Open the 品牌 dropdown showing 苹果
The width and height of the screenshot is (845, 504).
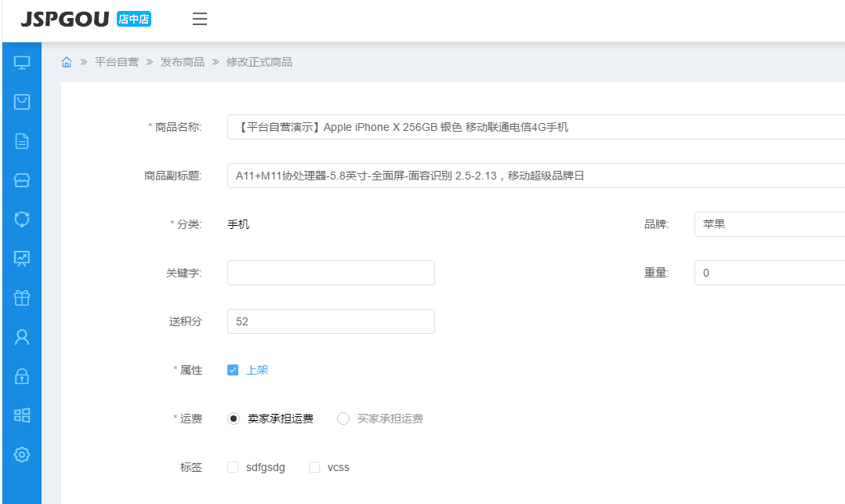pyautogui.click(x=770, y=224)
